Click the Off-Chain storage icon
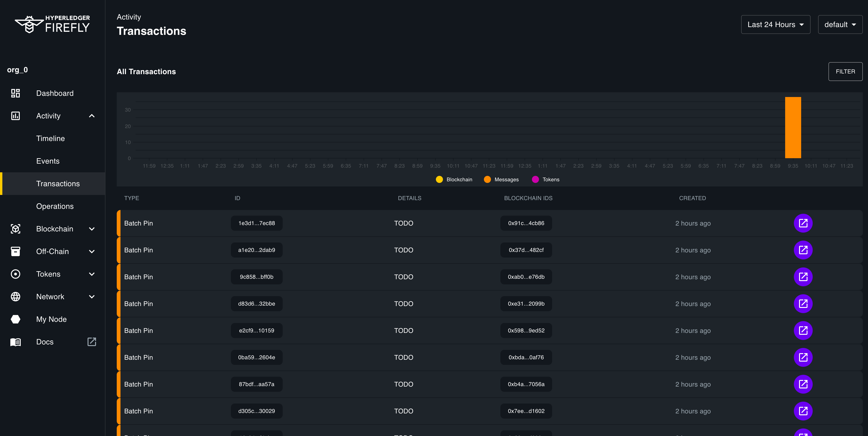 15,251
